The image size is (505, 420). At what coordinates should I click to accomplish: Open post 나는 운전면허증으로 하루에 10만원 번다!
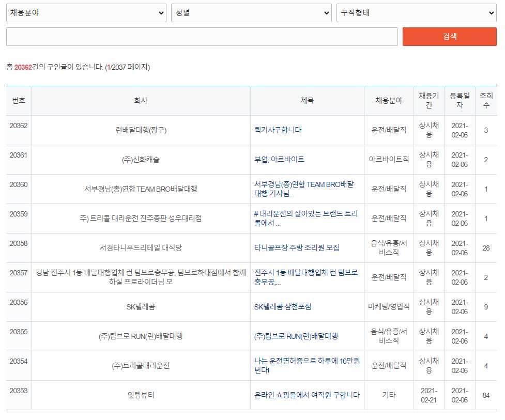point(307,366)
